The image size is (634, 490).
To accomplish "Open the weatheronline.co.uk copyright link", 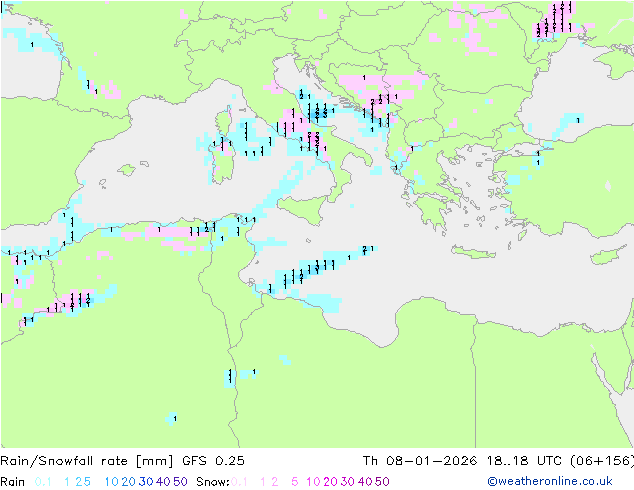I will [x=549, y=481].
